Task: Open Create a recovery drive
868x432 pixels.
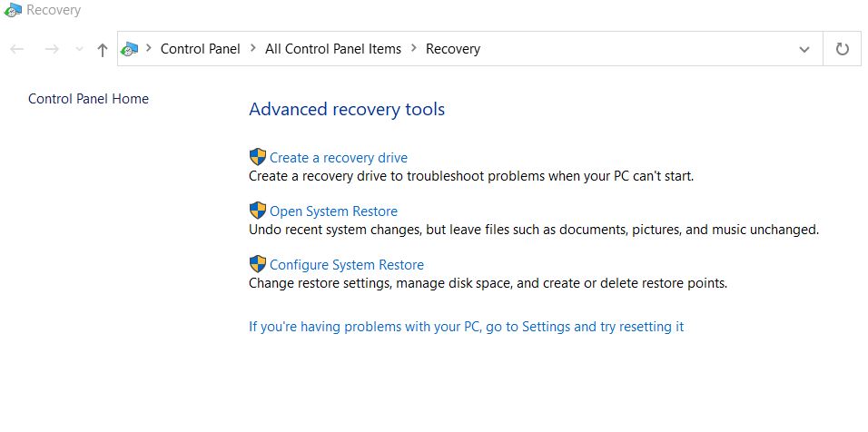Action: (x=339, y=158)
